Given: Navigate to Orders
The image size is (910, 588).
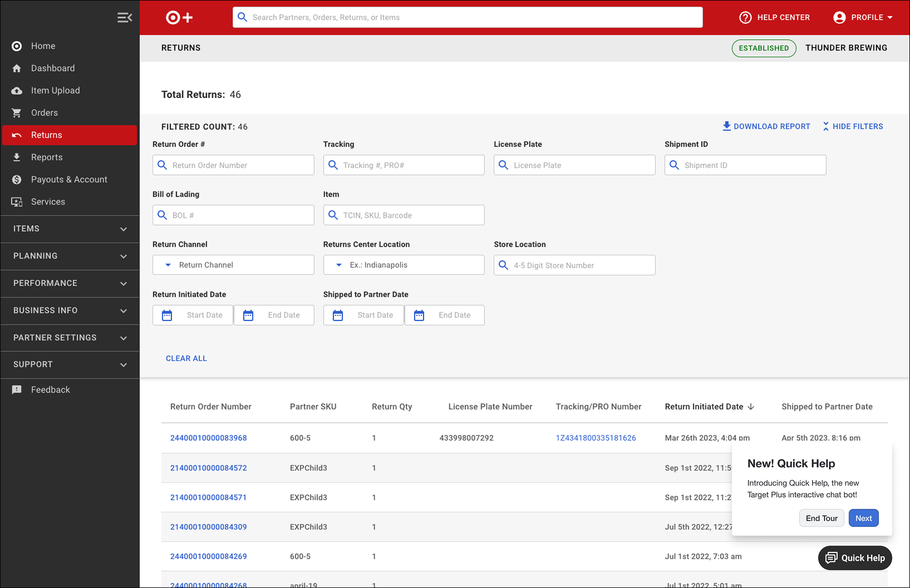Looking at the screenshot, I should (x=70, y=113).
